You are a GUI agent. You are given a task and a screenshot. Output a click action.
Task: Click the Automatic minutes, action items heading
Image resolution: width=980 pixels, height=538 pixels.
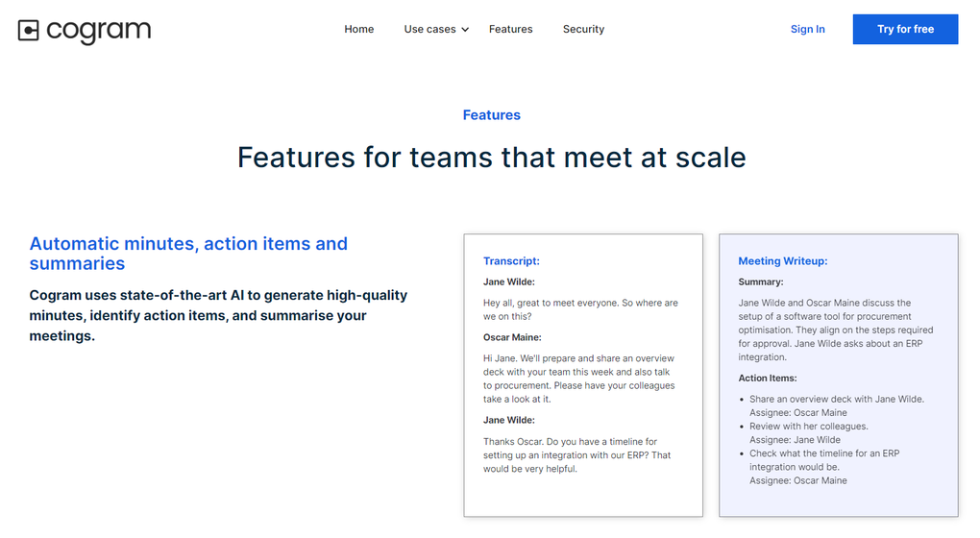[x=188, y=254]
